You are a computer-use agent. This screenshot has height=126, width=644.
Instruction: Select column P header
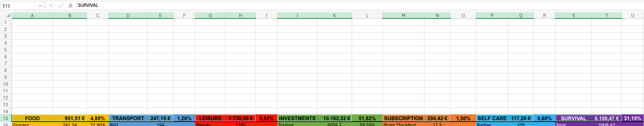pyautogui.click(x=492, y=15)
